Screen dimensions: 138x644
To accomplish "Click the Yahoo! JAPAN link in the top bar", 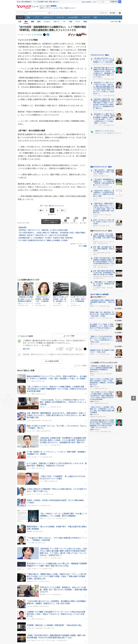I will pyautogui.click(x=86, y=2).
